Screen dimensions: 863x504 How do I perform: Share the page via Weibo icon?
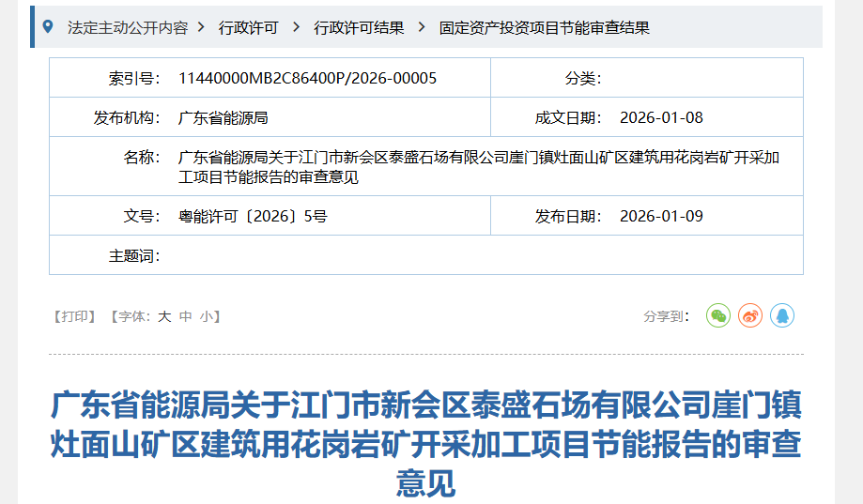tap(750, 316)
